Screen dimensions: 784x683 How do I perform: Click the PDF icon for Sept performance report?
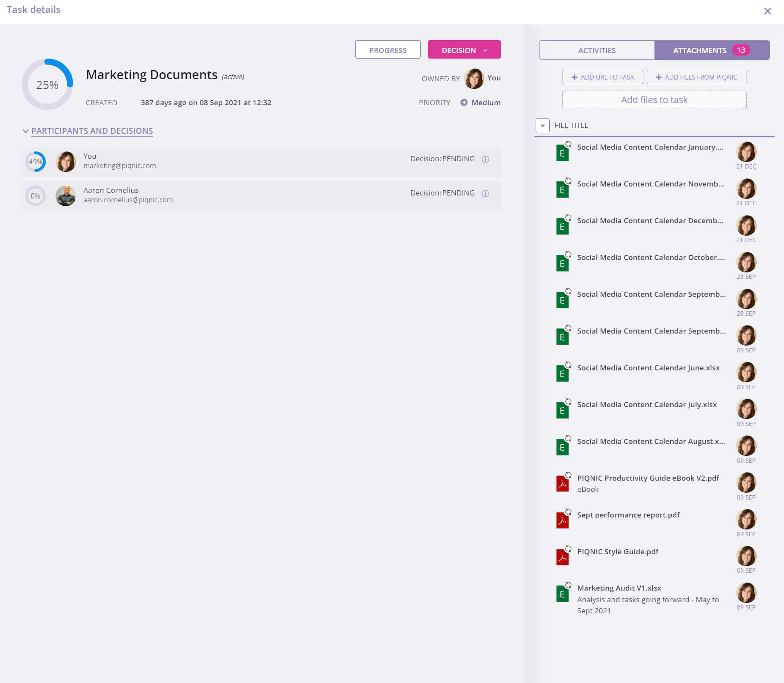click(562, 521)
